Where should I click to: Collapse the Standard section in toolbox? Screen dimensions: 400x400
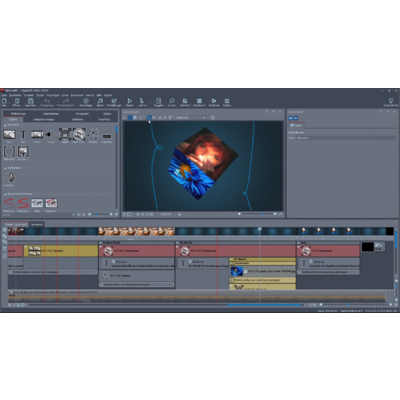tap(5, 125)
